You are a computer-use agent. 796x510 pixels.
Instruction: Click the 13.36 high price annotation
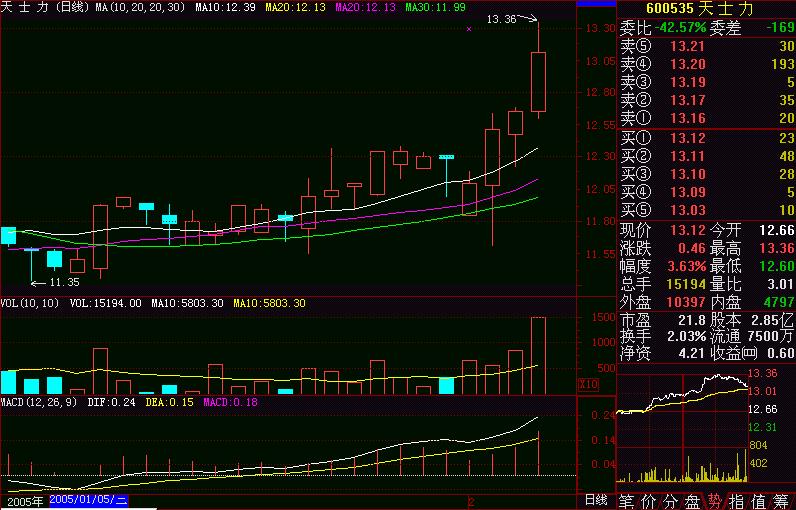click(501, 19)
